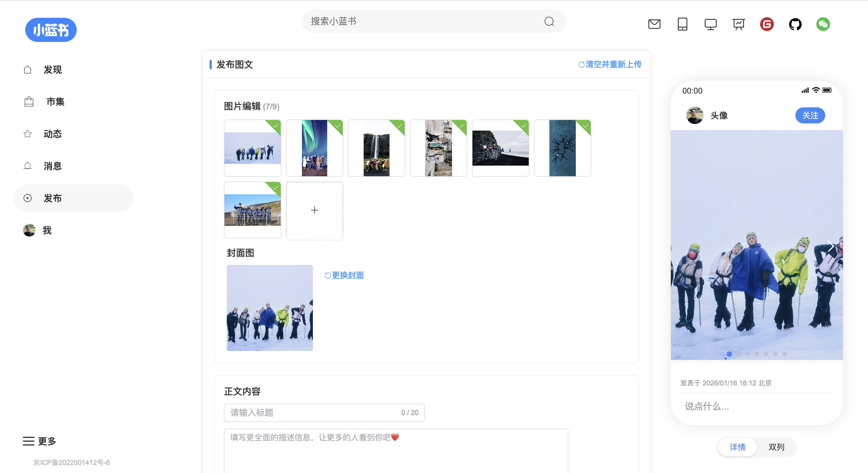
Task: Open the tablet device preview icon
Action: coord(682,24)
